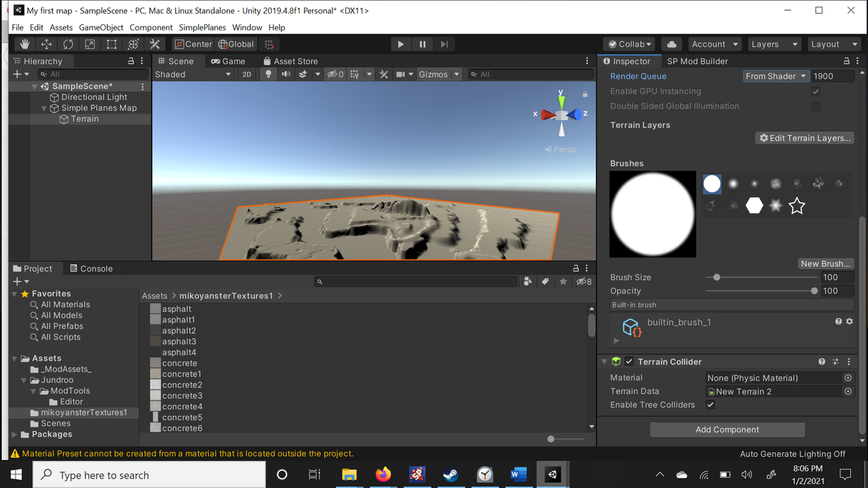Image resolution: width=868 pixels, height=488 pixels.
Task: Open the SimplePlanes menu
Action: point(202,27)
